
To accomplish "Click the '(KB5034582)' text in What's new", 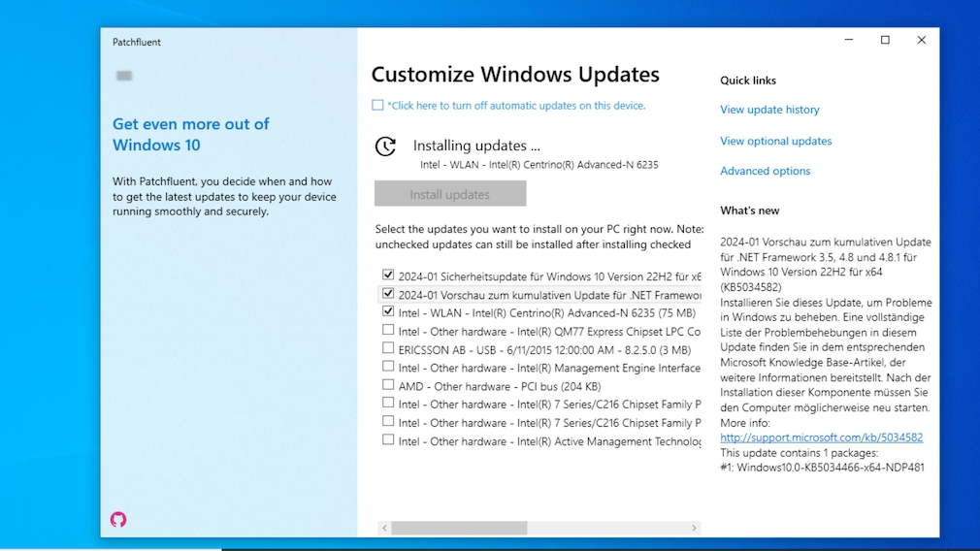I will coord(751,287).
